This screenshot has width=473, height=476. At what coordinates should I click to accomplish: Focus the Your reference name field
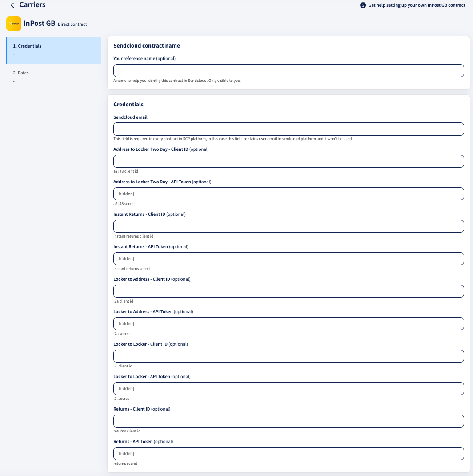pyautogui.click(x=289, y=70)
